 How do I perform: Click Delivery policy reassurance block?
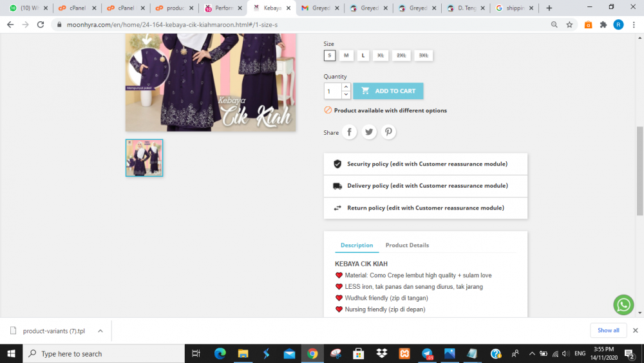coord(426,186)
